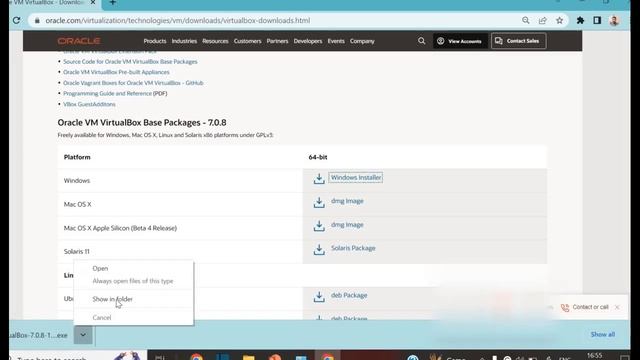The image size is (640, 360).
Task: Close the Contact or call widget
Action: pos(617,307)
